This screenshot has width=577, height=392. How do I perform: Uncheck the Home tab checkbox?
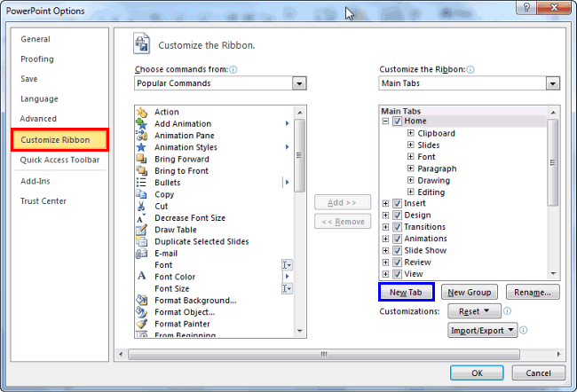coord(397,122)
